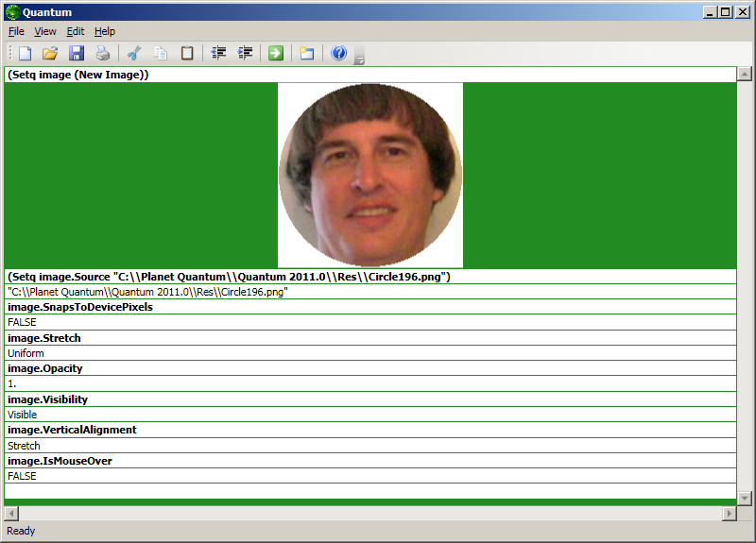Viewport: 756px width, 543px height.
Task: Click the Uniform result value
Action: (370, 353)
